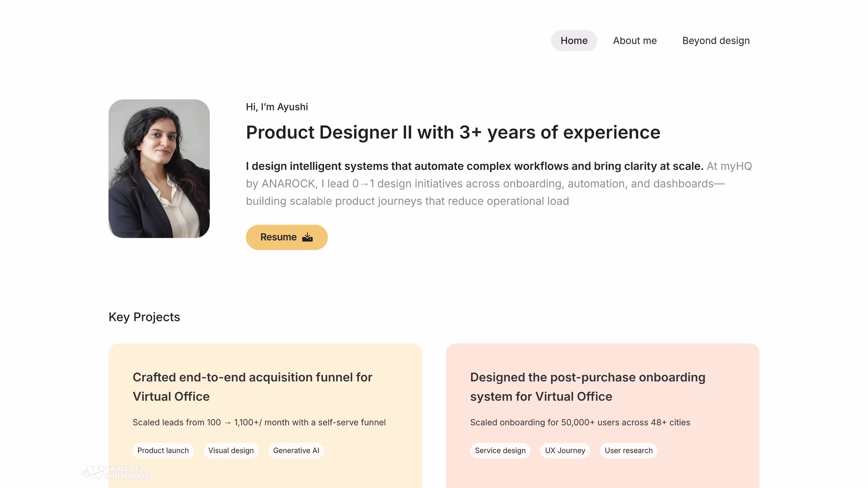
Task: Click the download icon on the Resume button
Action: [307, 237]
